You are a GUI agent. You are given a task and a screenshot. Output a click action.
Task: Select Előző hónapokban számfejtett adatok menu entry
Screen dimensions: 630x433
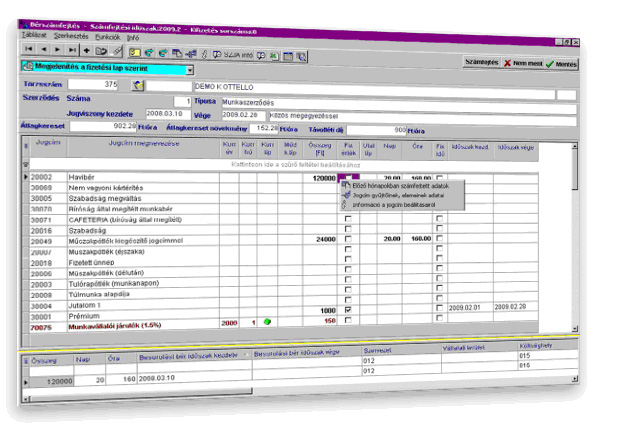399,184
